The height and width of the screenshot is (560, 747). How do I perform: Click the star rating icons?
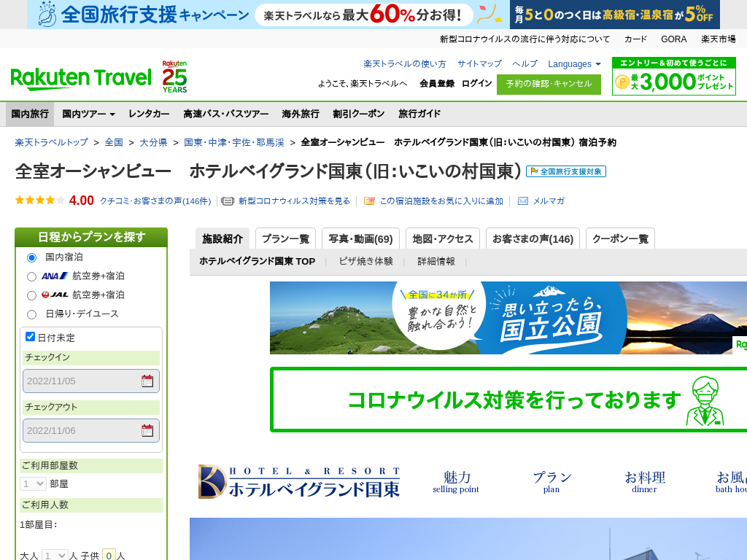point(39,201)
